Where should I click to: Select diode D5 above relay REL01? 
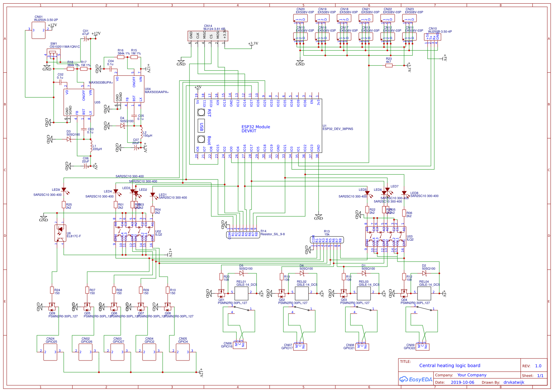tap(241, 273)
